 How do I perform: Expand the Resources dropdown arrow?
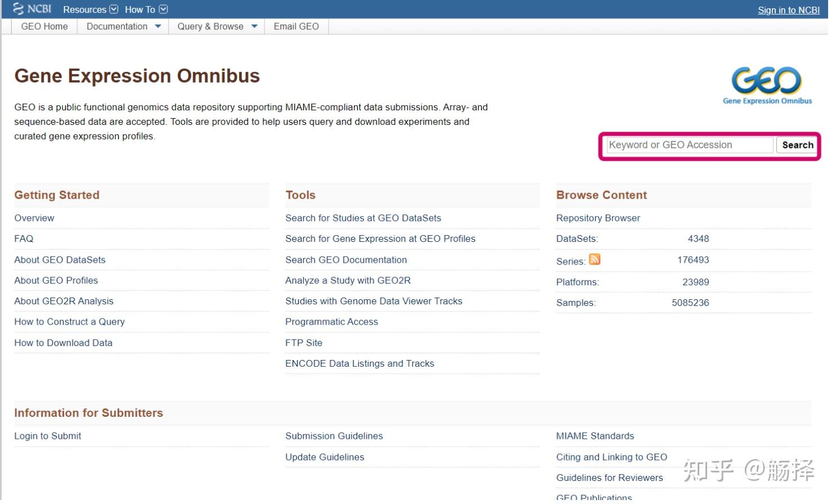[114, 10]
